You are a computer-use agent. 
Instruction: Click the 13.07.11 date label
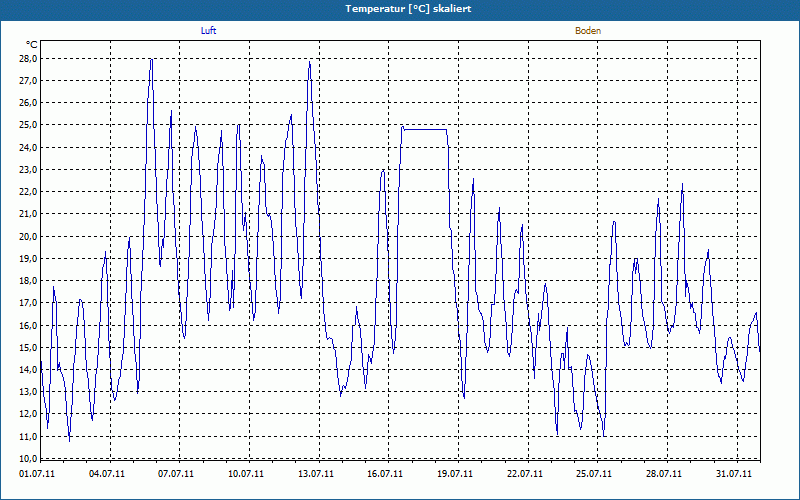(316, 473)
